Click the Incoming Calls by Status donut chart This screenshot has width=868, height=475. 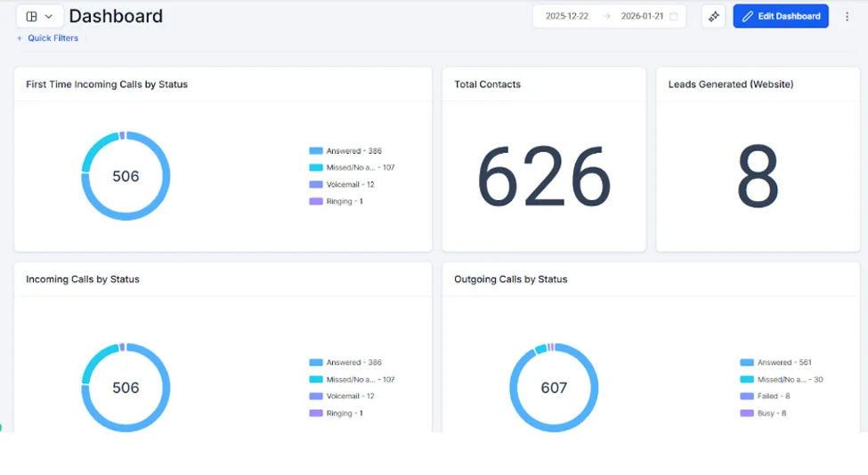pos(126,354)
